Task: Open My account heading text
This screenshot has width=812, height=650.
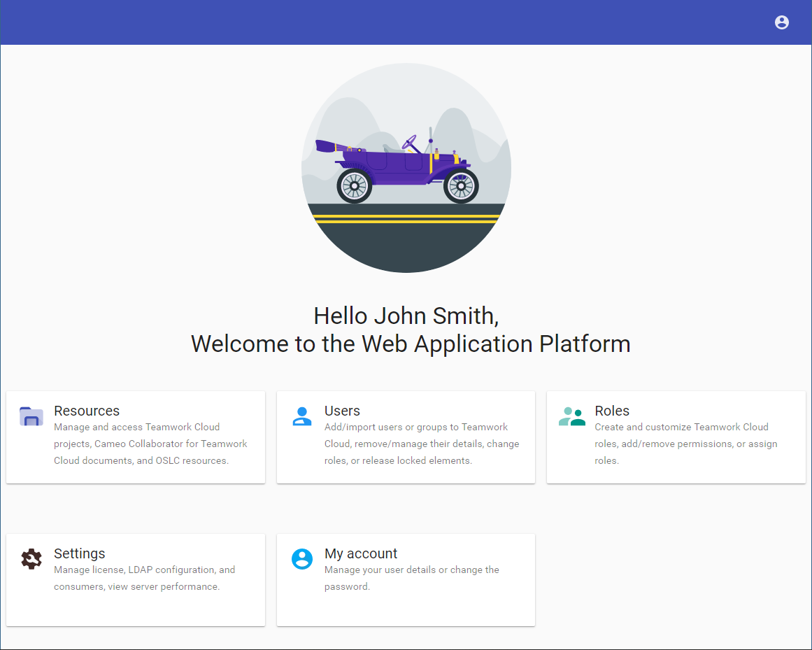Action: [361, 554]
